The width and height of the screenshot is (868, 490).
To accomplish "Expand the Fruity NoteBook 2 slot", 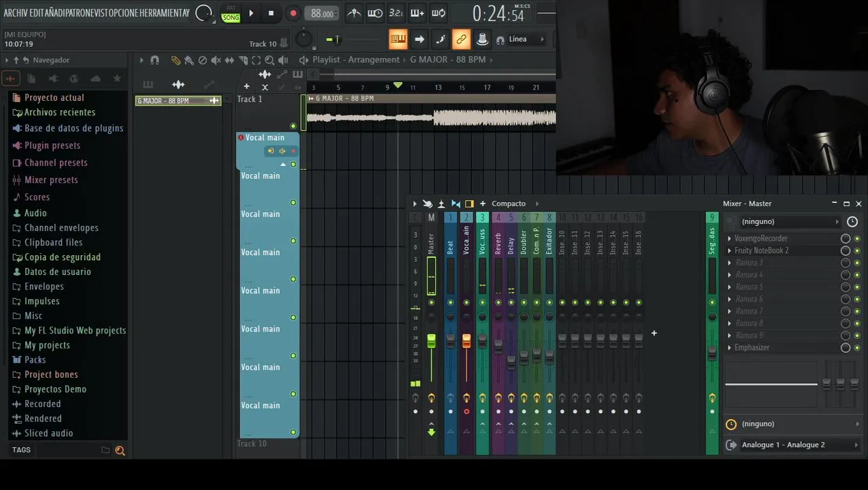I will click(x=729, y=251).
